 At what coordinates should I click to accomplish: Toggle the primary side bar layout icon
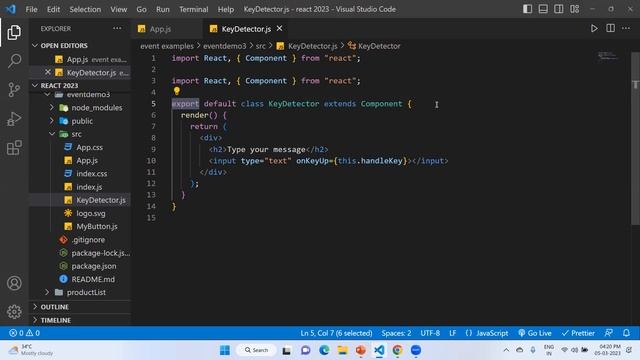click(527, 9)
